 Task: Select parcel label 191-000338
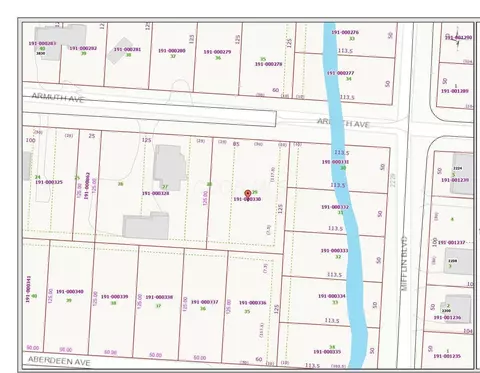click(x=159, y=297)
